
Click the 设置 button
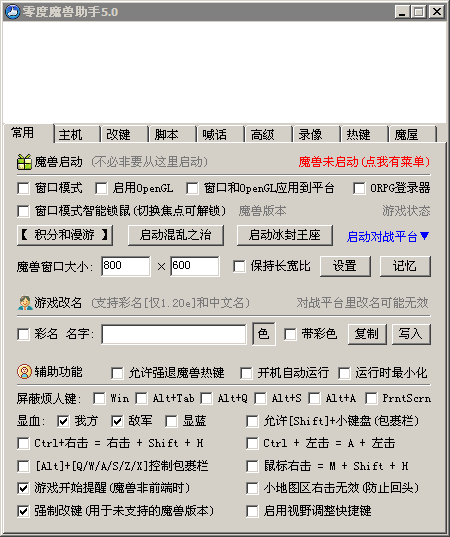coord(345,266)
